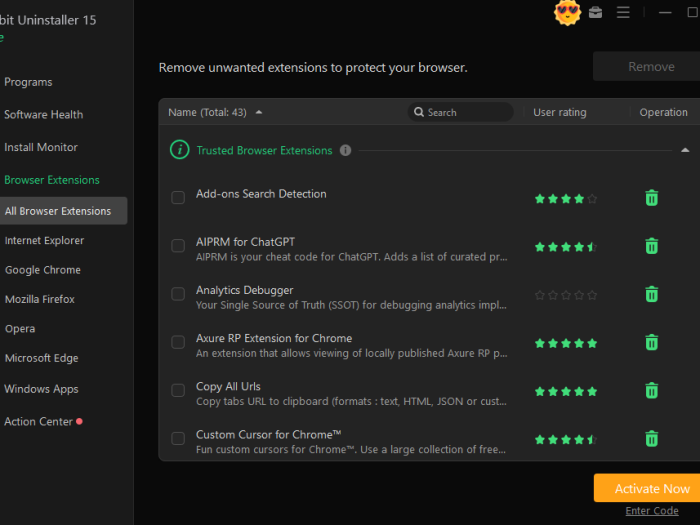Click trash icon for AIPRM for ChatGPT
The image size is (700, 525).
pos(651,246)
